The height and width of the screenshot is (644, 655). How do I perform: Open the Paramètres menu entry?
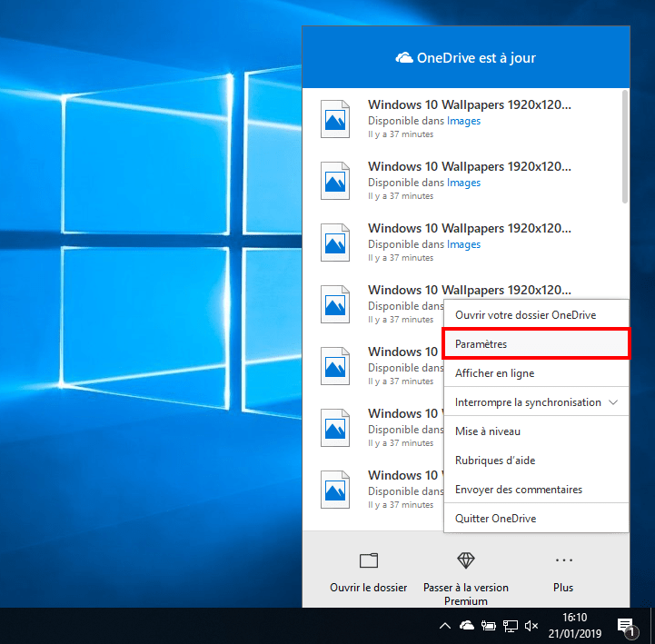(536, 344)
